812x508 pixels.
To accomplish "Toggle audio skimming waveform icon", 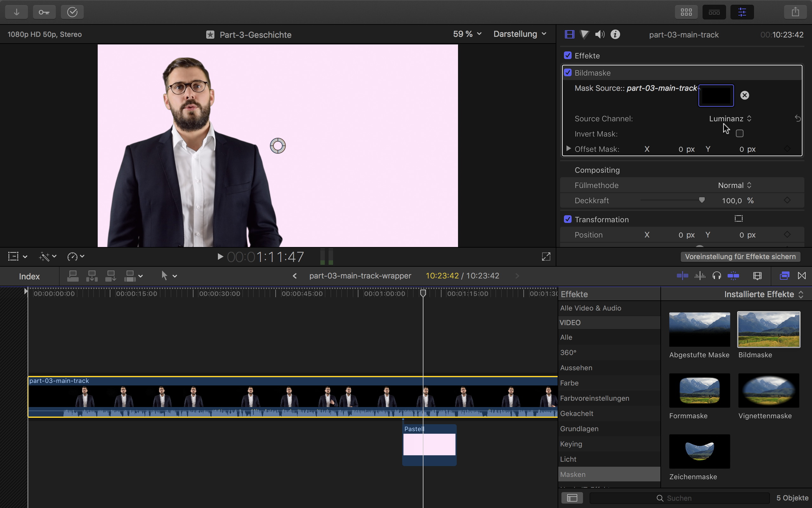I will (700, 276).
